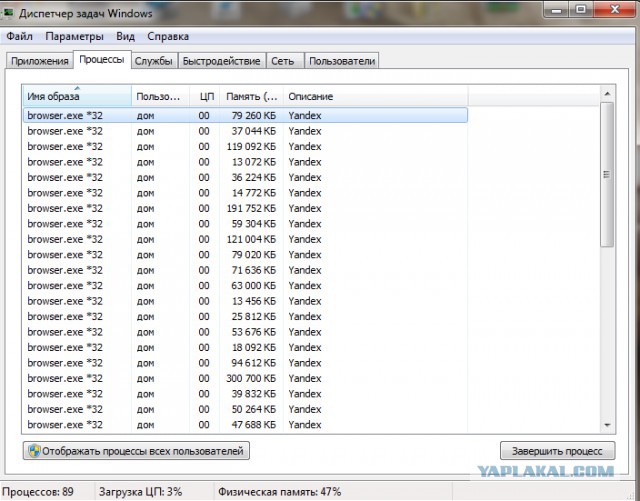Click Процессов: 89 in status bar
Image resolution: width=640 pixels, height=501 pixels.
tap(38, 492)
